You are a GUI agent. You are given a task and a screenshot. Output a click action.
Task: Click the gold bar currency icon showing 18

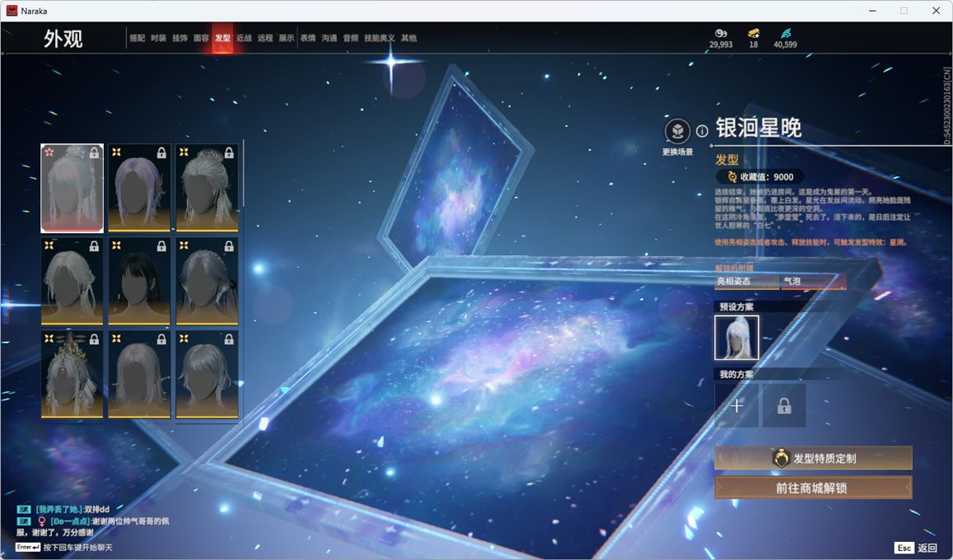coord(754,33)
